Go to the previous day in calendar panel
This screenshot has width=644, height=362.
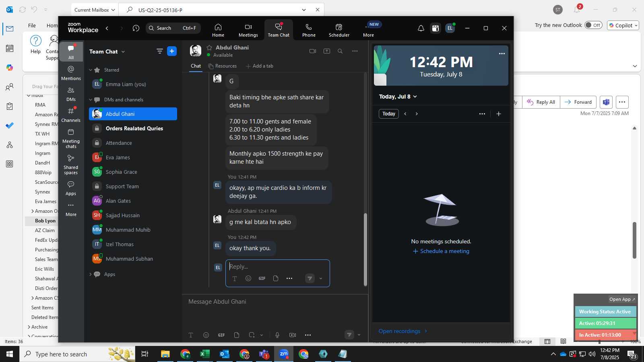click(405, 114)
